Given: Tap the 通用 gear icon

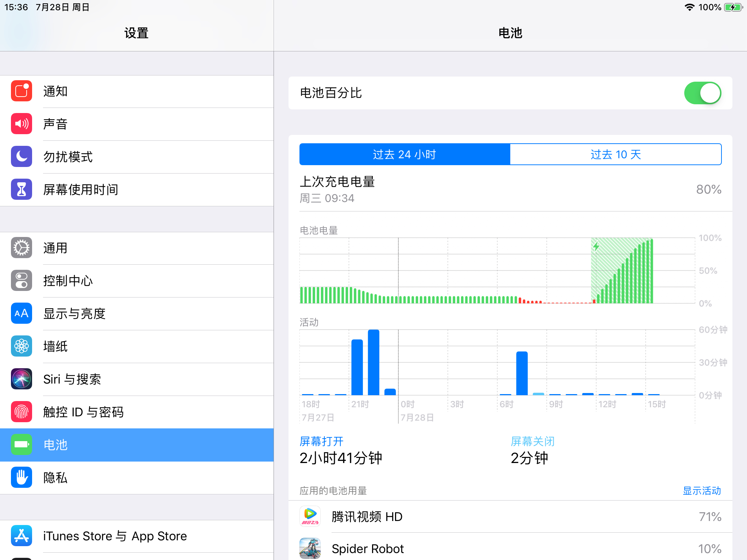Looking at the screenshot, I should coord(22,248).
